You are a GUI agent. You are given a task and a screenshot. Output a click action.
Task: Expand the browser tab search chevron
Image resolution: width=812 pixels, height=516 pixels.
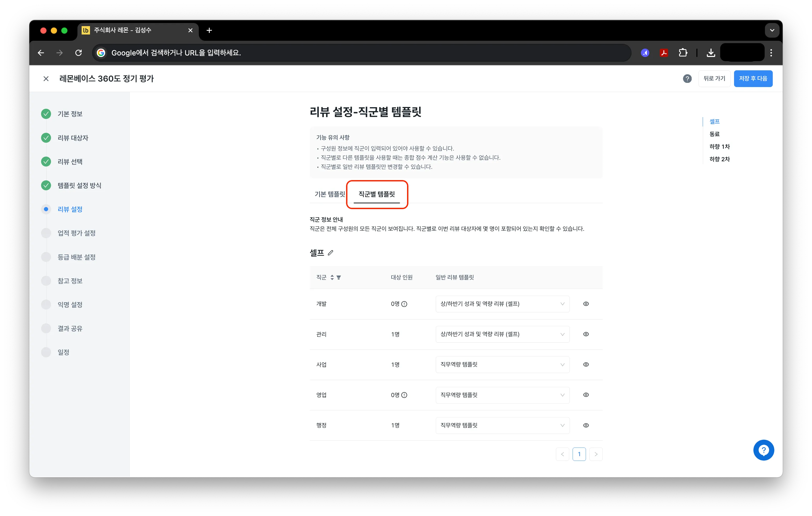pos(772,30)
